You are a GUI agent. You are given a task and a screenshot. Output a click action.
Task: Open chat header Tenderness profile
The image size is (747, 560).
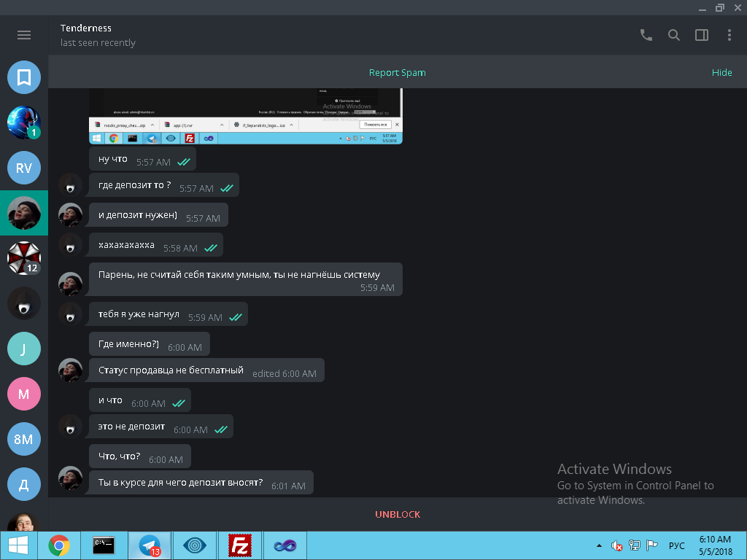pyautogui.click(x=86, y=28)
